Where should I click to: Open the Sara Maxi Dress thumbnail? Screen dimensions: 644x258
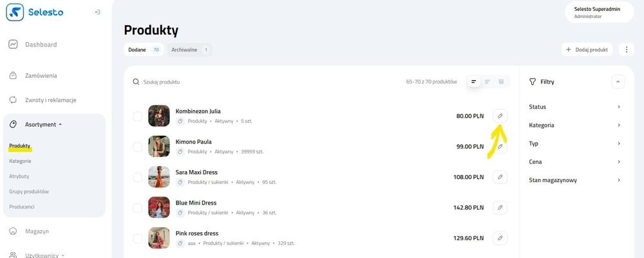pyautogui.click(x=159, y=177)
